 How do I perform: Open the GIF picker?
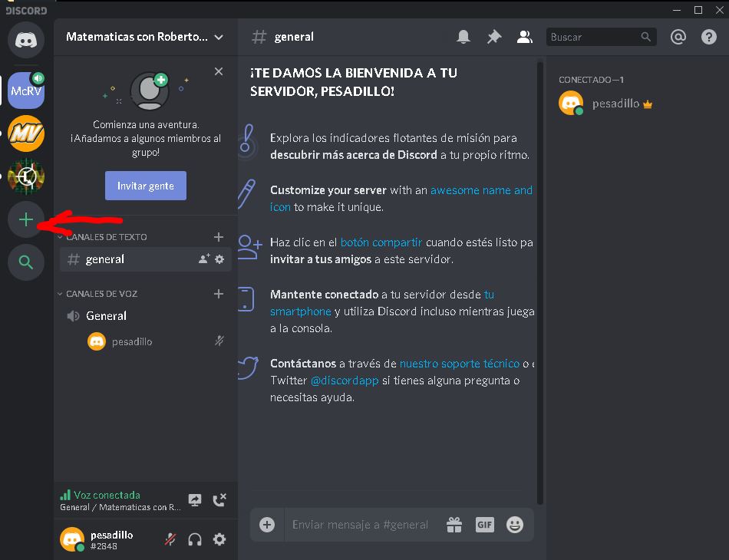(484, 525)
